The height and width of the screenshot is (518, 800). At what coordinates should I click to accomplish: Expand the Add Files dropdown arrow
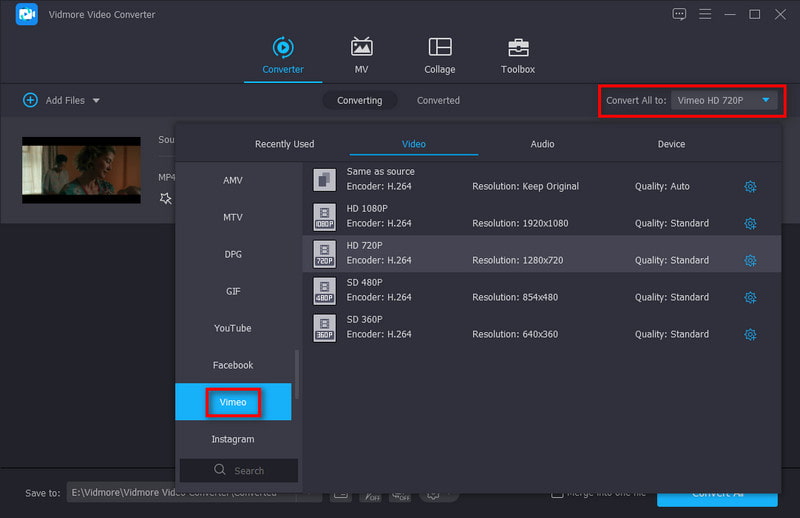click(96, 101)
